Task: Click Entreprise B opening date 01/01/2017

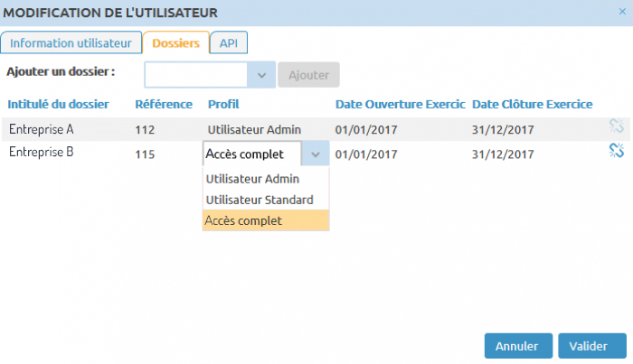Action: 366,154
